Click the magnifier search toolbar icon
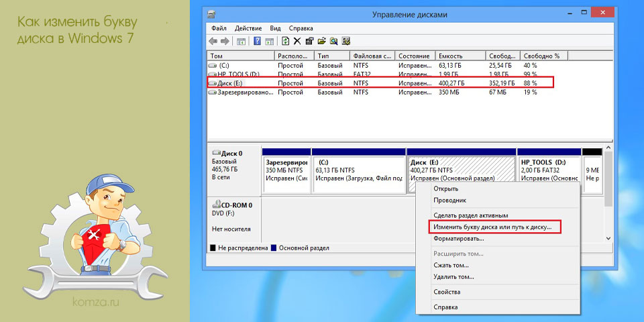The image size is (644, 322). pos(333,41)
